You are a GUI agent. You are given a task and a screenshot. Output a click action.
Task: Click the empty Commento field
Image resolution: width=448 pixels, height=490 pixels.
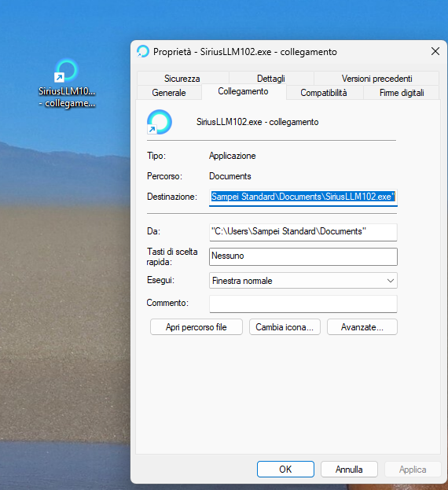tap(303, 304)
